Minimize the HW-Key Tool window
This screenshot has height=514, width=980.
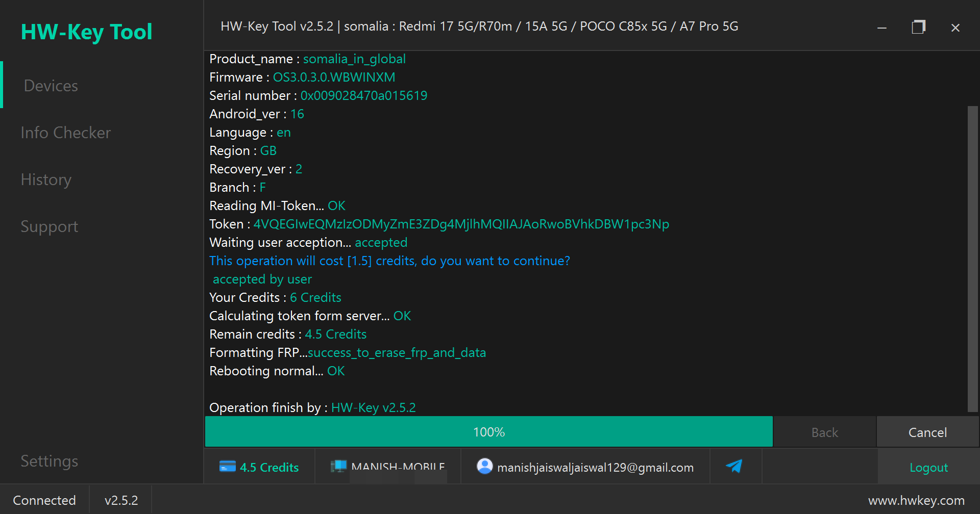tap(882, 28)
